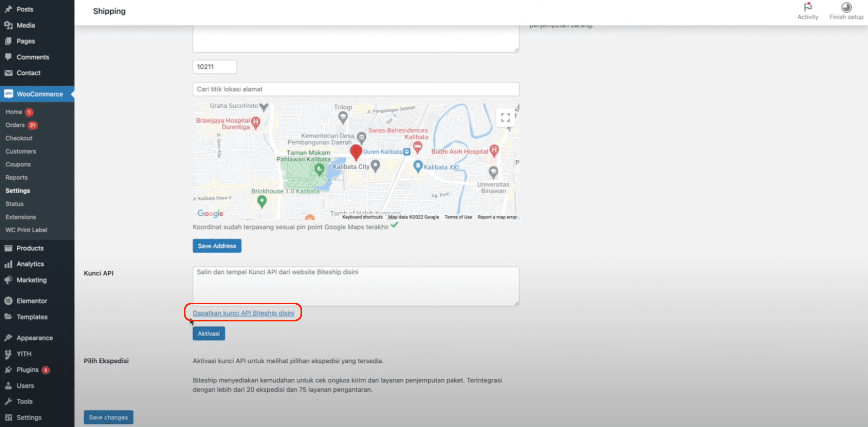Viewport: 868px width, 427px height.
Task: Click the Brickhouse 1.0 Kalibata marker
Action: click(x=262, y=202)
